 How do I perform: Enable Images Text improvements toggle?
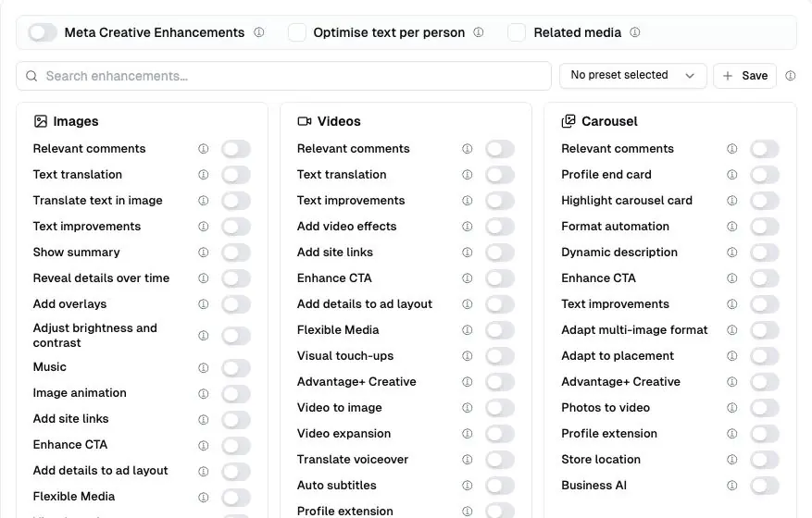[236, 227]
